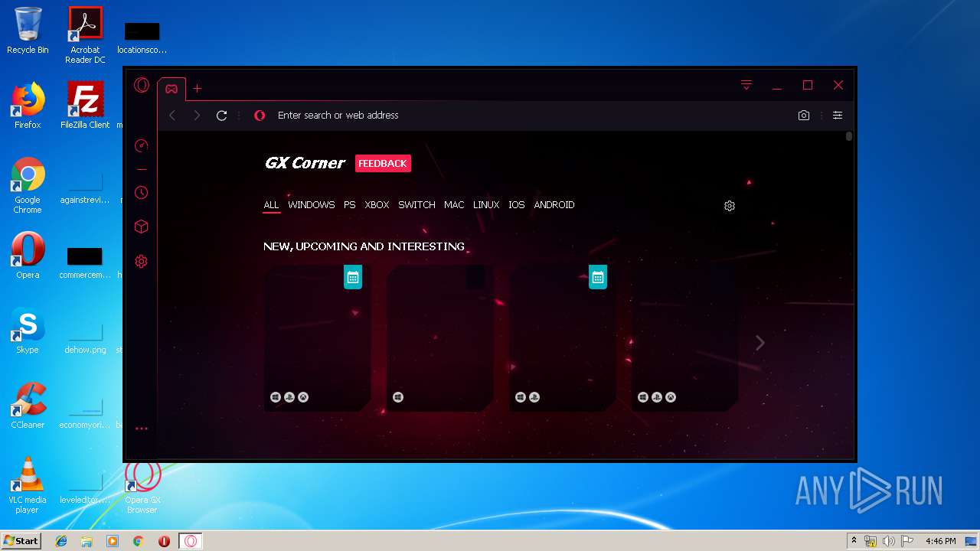
Task: Open Opera desktop shortcut
Action: (28, 256)
